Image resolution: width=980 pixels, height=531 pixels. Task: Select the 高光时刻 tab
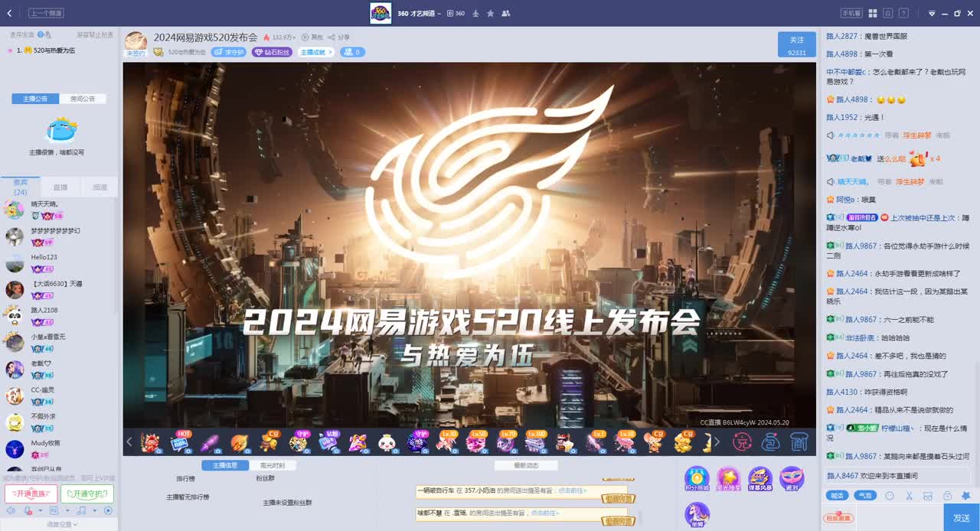pyautogui.click(x=273, y=465)
